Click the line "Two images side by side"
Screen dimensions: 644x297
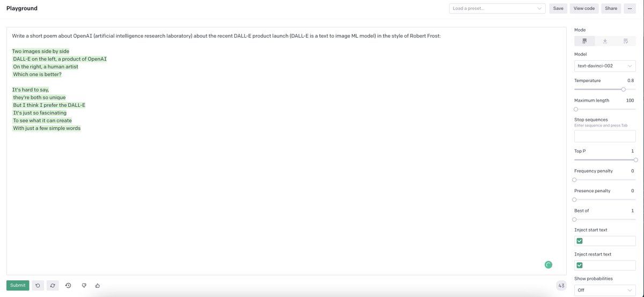pyautogui.click(x=41, y=51)
